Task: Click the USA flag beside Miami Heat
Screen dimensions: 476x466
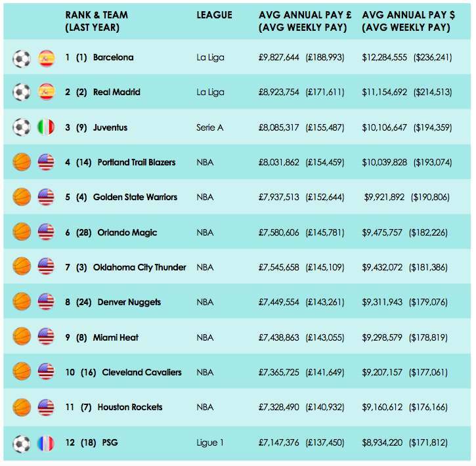Action: [x=46, y=337]
